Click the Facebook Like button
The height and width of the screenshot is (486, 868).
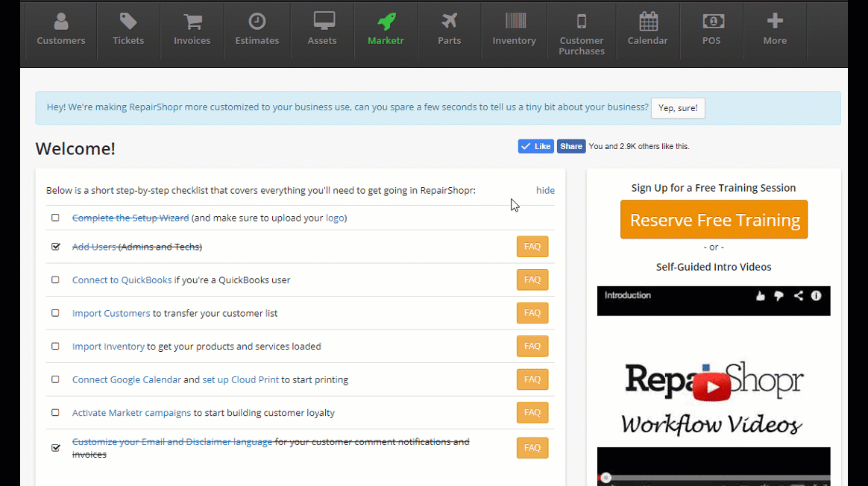click(x=536, y=146)
